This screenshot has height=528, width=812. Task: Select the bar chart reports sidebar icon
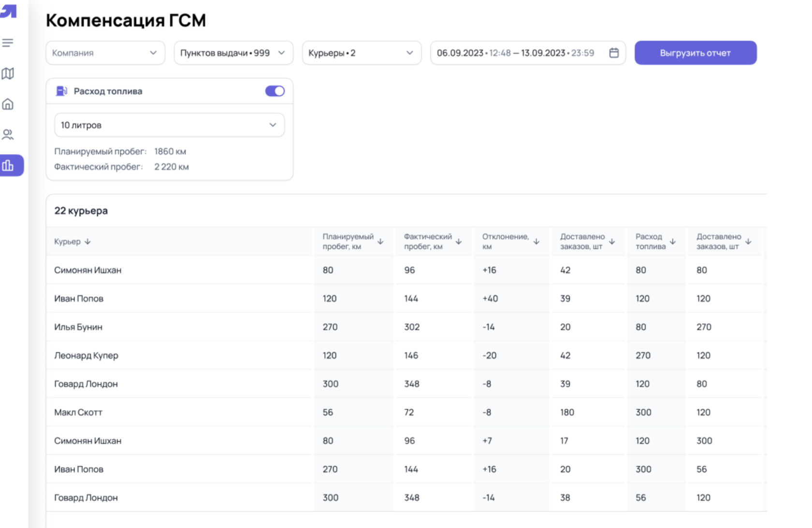(x=8, y=165)
